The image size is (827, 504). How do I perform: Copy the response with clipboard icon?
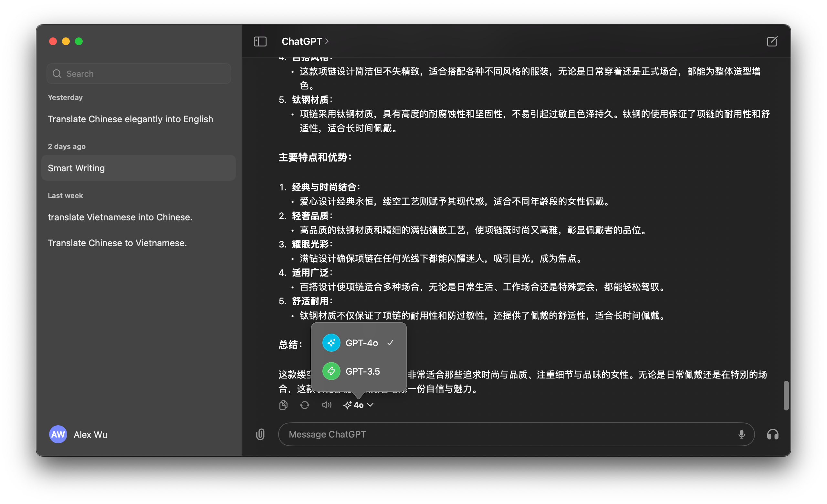[x=283, y=405]
